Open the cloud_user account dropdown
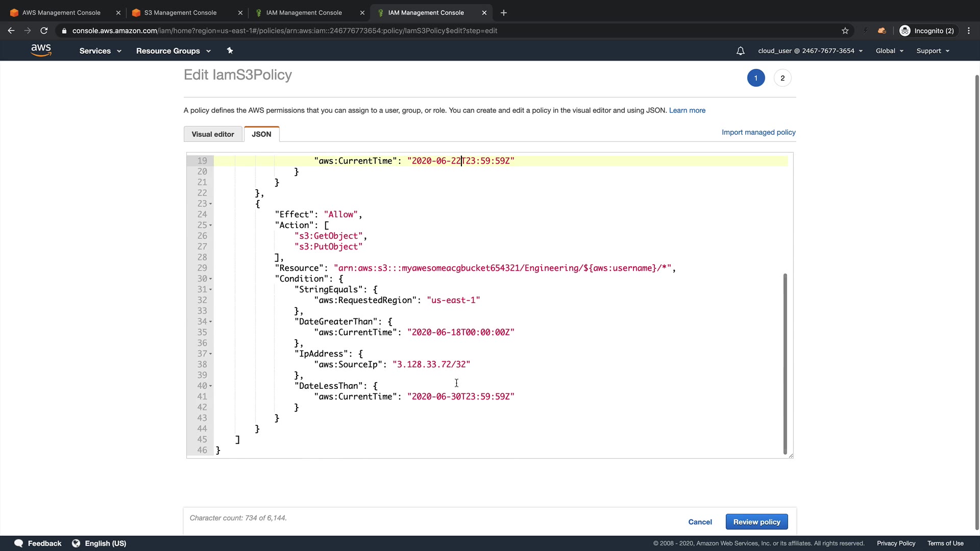This screenshot has height=551, width=980. pos(810,51)
